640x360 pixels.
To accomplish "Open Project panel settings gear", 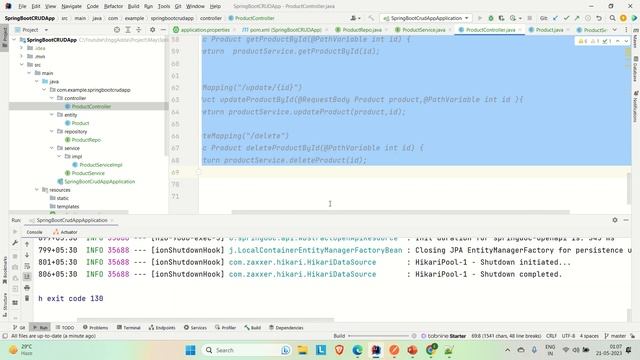I will pyautogui.click(x=152, y=30).
